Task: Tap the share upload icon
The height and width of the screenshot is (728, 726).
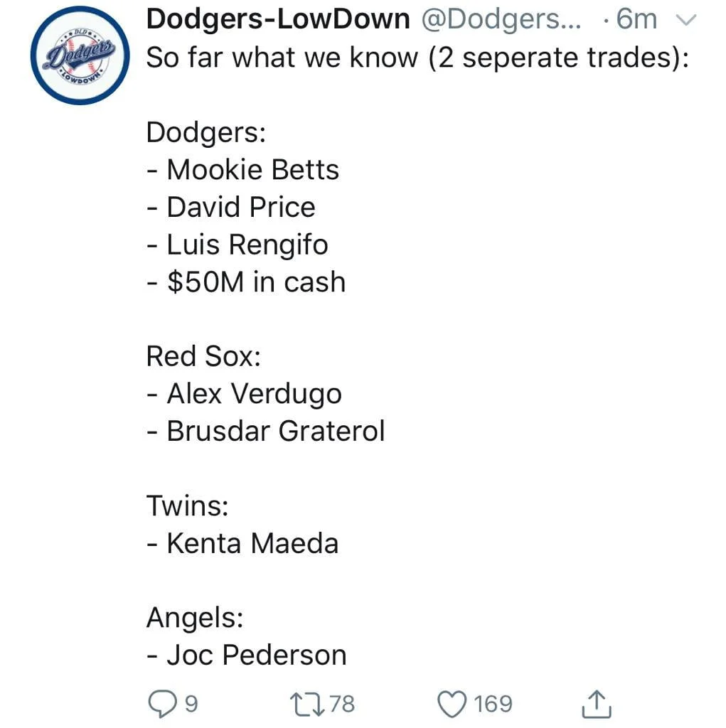Action: coord(597,703)
